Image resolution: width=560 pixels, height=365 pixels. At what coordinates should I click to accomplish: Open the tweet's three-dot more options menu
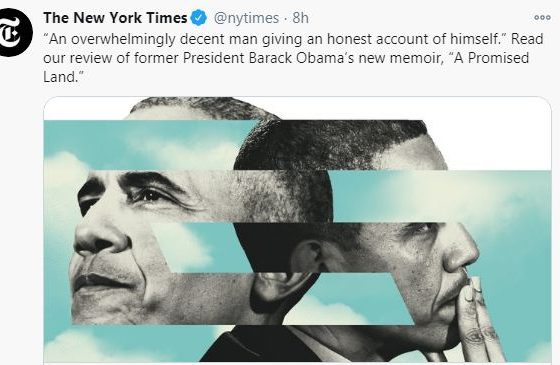coord(542,17)
